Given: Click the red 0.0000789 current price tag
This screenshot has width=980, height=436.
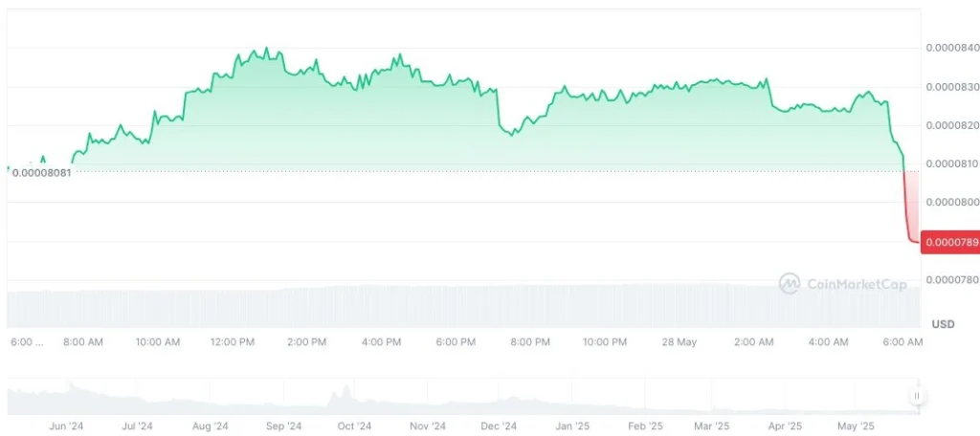Looking at the screenshot, I should coord(949,242).
